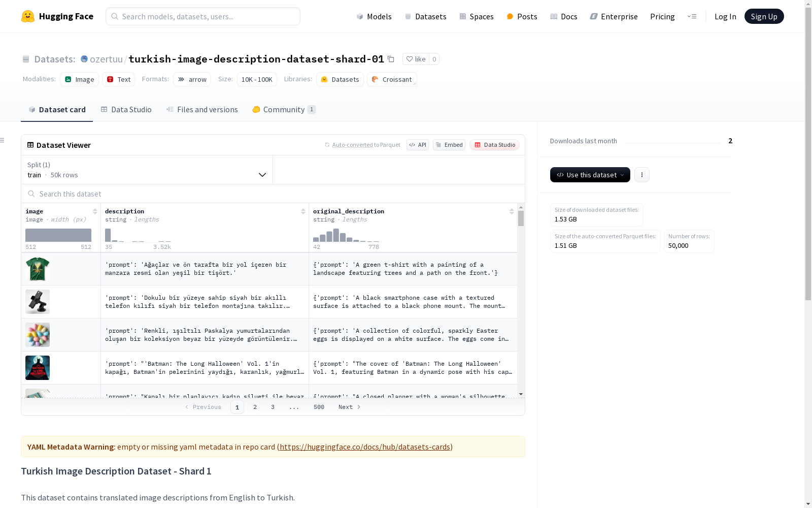Select the arrow format tag
The height and width of the screenshot is (508, 812).
tap(192, 79)
